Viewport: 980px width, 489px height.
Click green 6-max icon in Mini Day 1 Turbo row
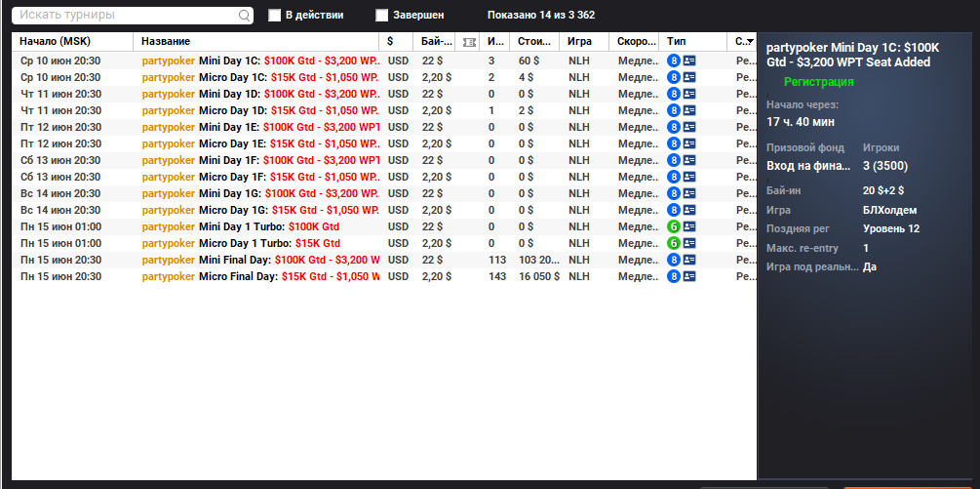pos(673,226)
